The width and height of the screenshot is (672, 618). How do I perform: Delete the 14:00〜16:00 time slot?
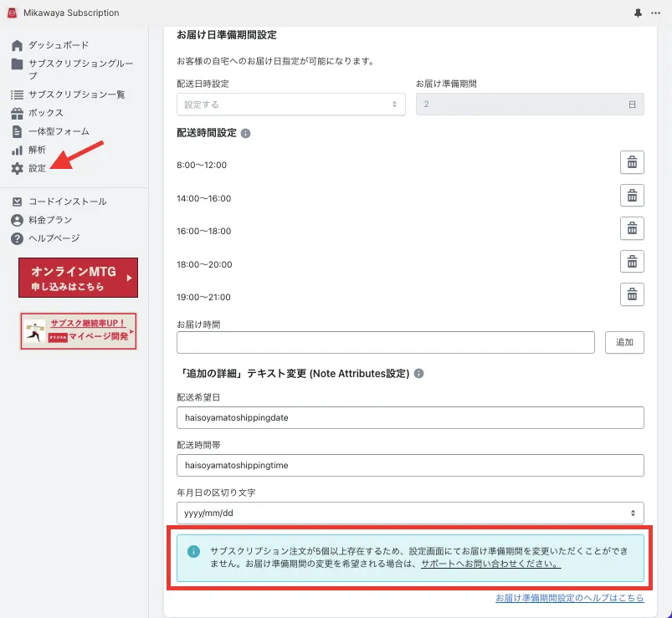pos(632,196)
